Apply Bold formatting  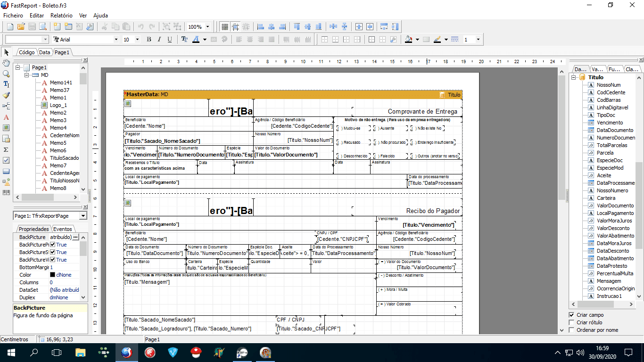coord(149,40)
